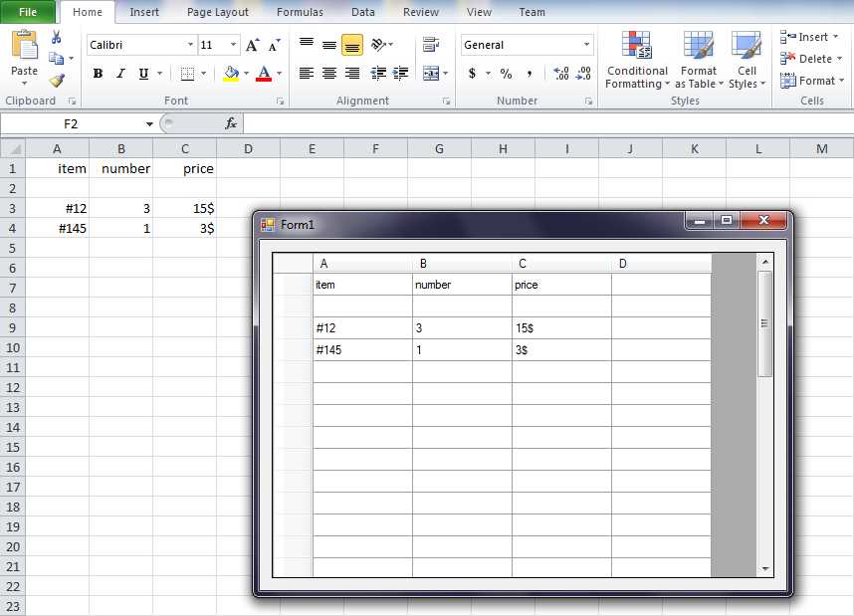
Task: Apply Accounting dollar number format
Action: click(472, 73)
